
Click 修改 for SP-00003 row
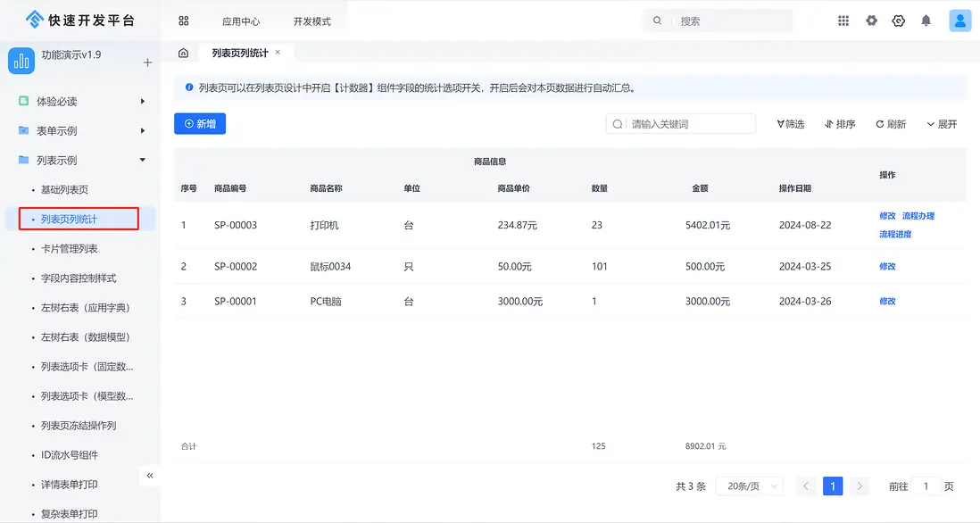click(887, 216)
